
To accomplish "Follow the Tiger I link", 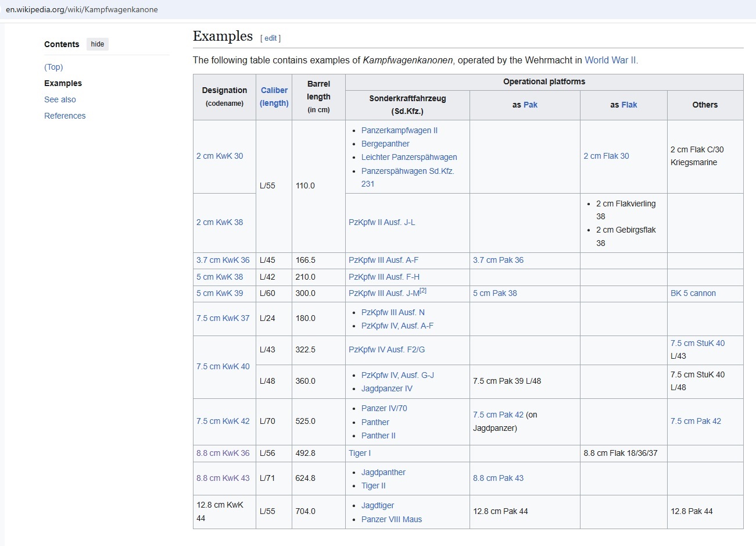I will tap(360, 453).
